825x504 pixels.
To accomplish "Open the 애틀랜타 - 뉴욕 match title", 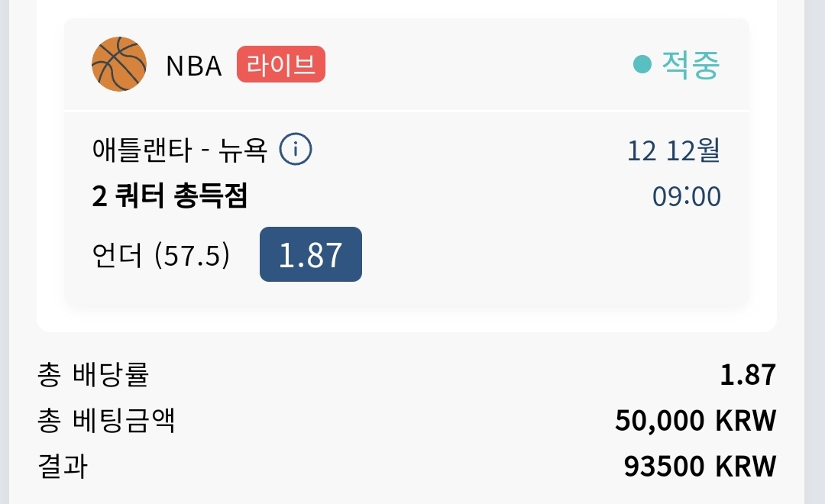I will [x=180, y=150].
